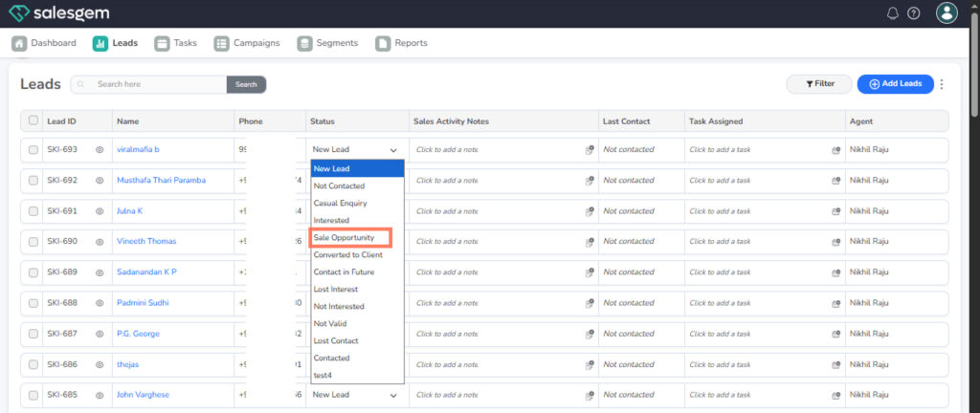Go to the Campaigns tab
The width and height of the screenshot is (980, 413).
pos(247,43)
